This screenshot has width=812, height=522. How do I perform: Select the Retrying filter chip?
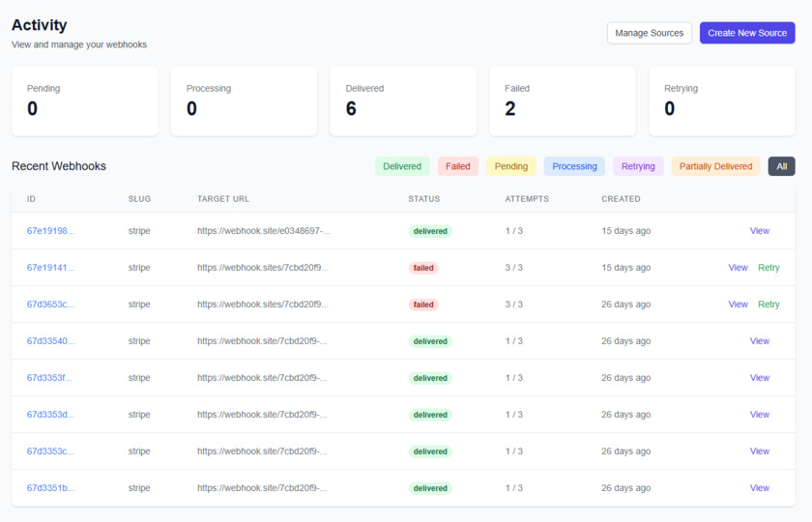638,166
